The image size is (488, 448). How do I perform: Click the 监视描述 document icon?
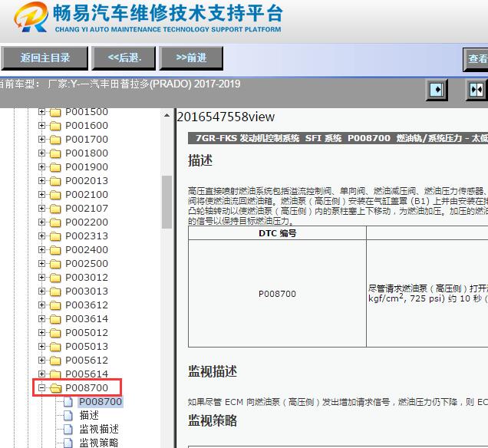[x=68, y=429]
